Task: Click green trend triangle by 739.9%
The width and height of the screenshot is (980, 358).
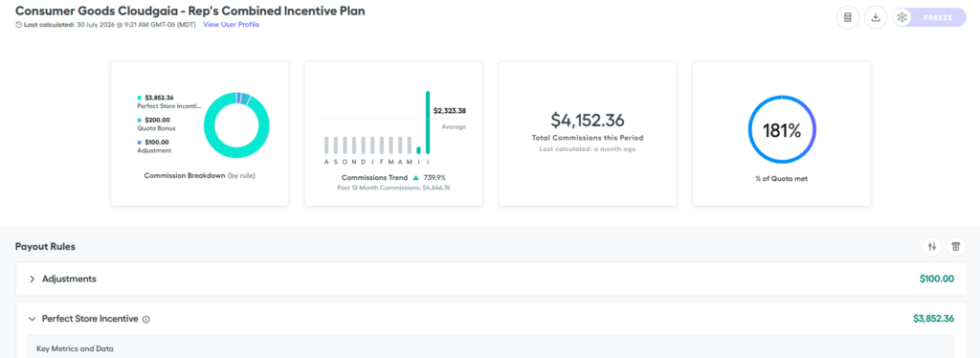Action: click(x=415, y=177)
